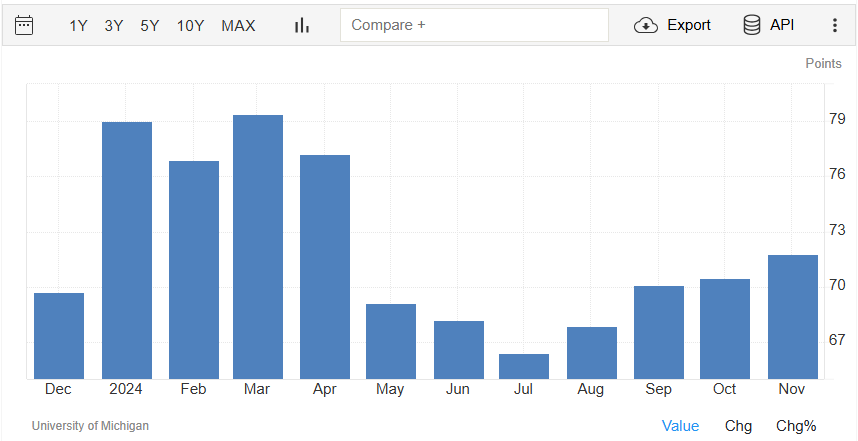
Task: Select the 3Y time range
Action: (x=114, y=26)
